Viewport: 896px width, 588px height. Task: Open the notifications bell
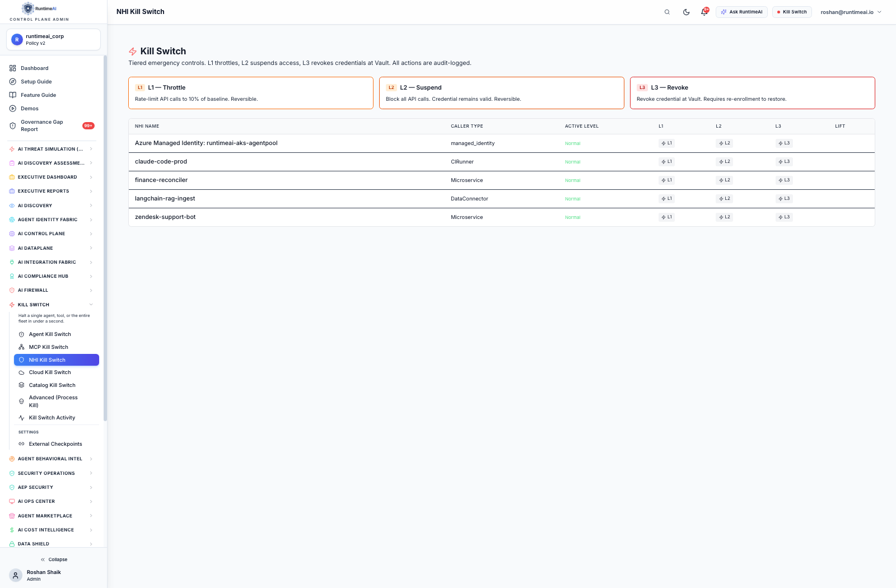point(704,12)
